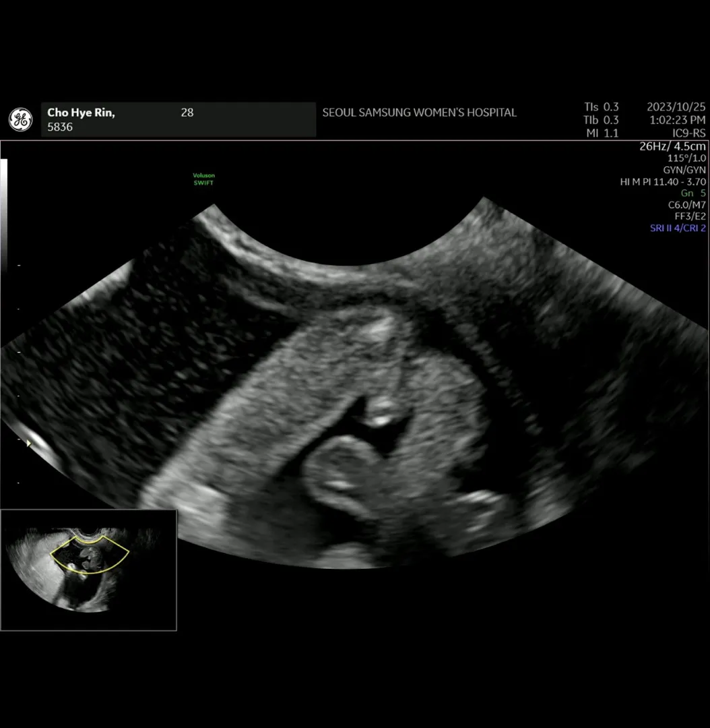Click the Voluson SWIFT label
Viewport: 710px width, 728px height.
coord(203,179)
